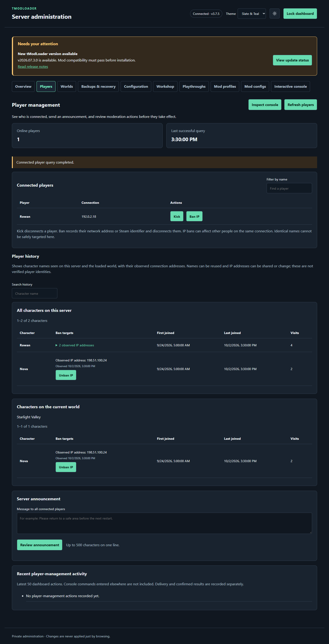Click the server announcement message textarea
Viewport: 329px width, 644px height.
point(164,523)
